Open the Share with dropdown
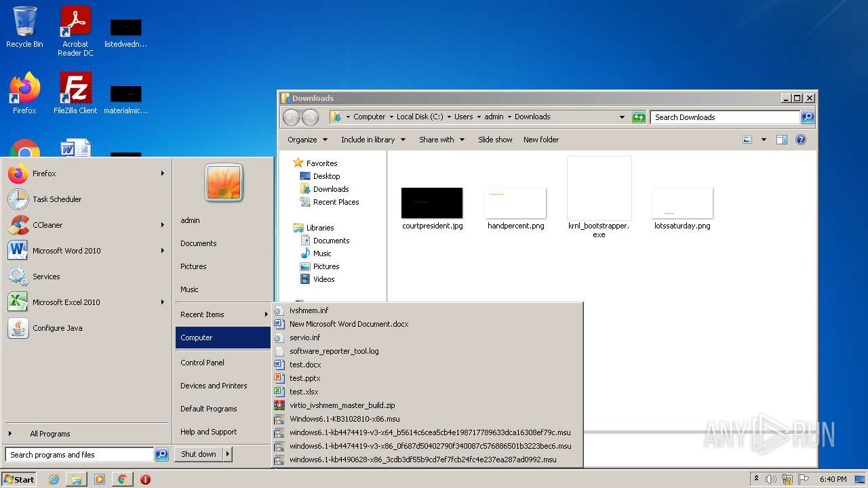Viewport: 868px width, 488px height. click(x=441, y=140)
